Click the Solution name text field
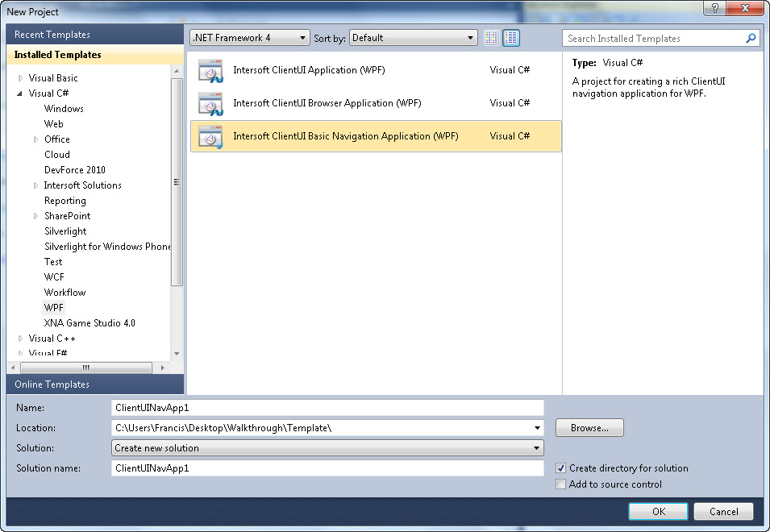The image size is (770, 532). [x=327, y=468]
